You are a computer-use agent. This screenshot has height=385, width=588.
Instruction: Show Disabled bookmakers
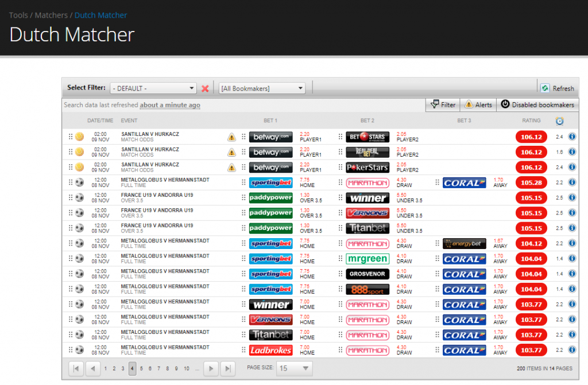point(537,105)
